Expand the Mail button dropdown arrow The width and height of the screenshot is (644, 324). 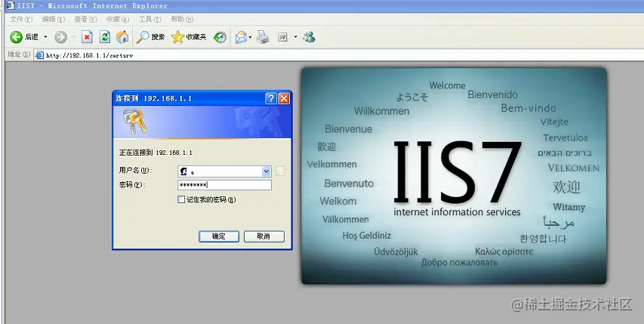click(250, 37)
